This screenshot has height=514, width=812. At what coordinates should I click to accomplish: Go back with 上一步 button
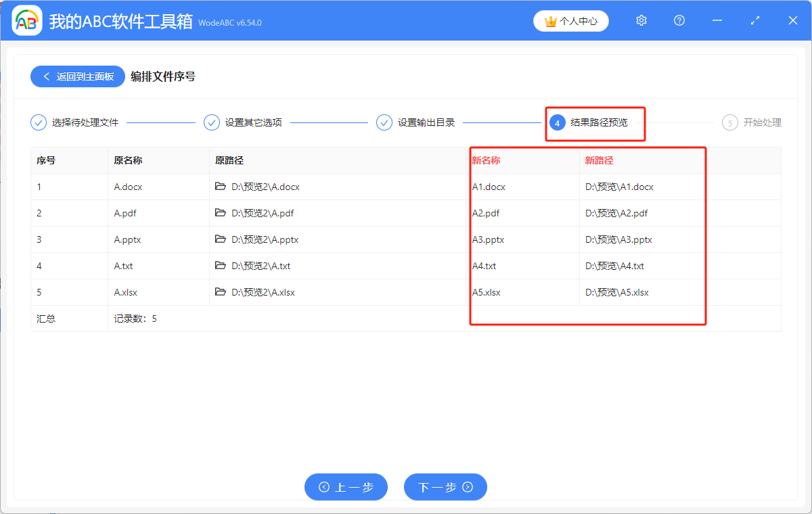coord(346,487)
